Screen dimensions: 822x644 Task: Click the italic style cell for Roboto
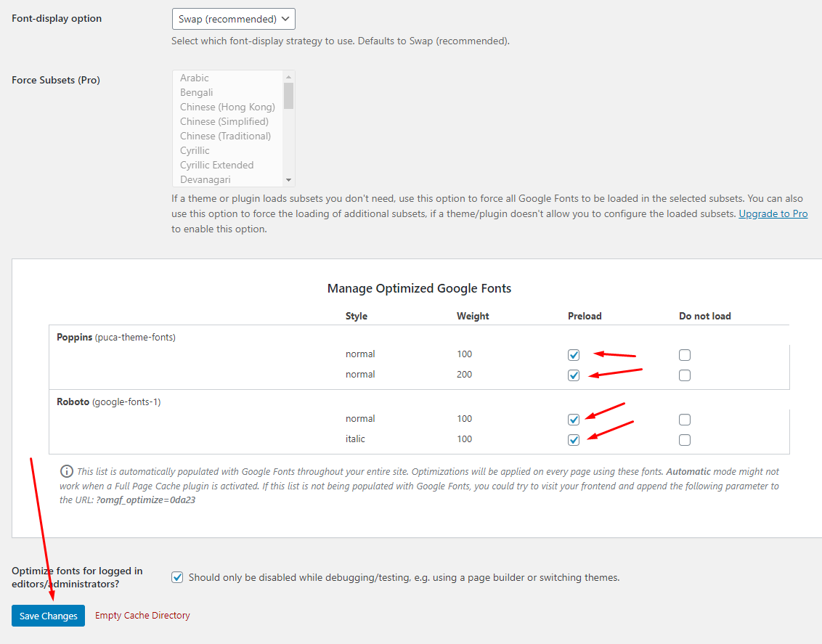[x=355, y=439]
